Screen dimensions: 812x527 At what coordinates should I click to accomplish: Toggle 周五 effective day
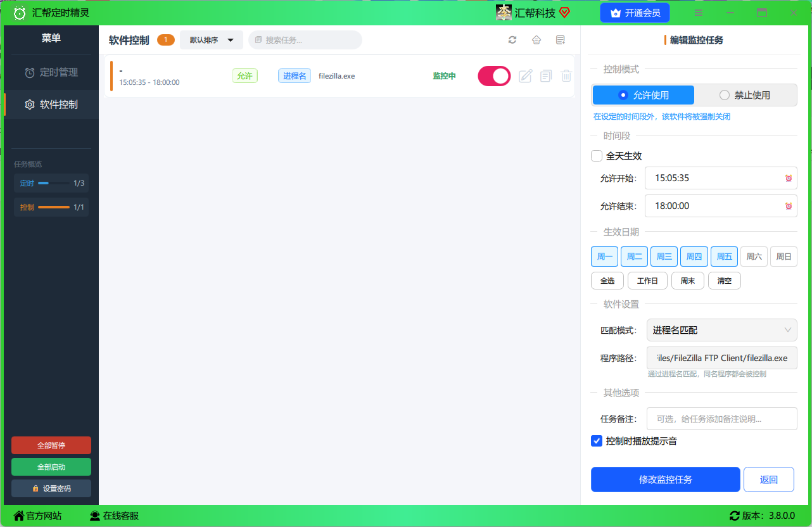(724, 257)
